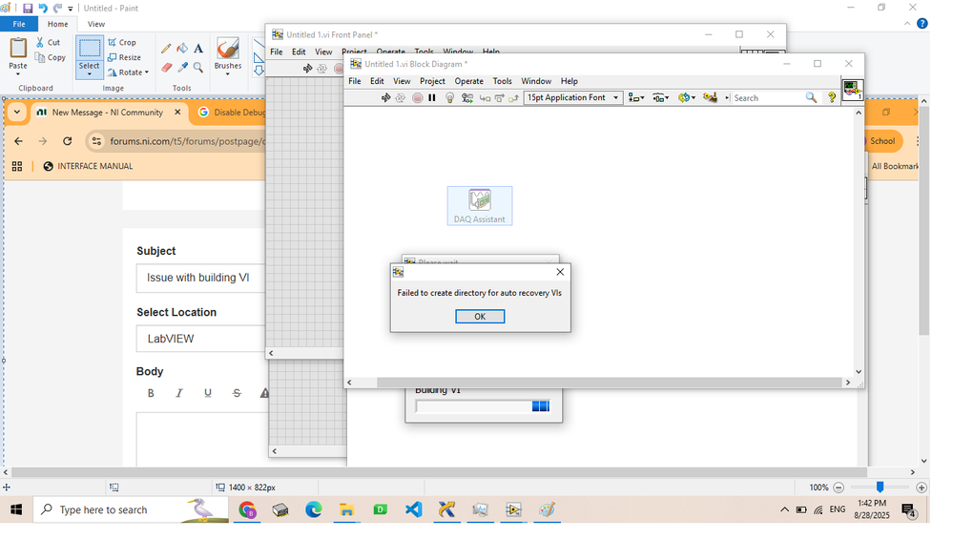Select the Magnifier tool in Paint
Image resolution: width=953 pixels, height=560 pixels.
pyautogui.click(x=198, y=68)
